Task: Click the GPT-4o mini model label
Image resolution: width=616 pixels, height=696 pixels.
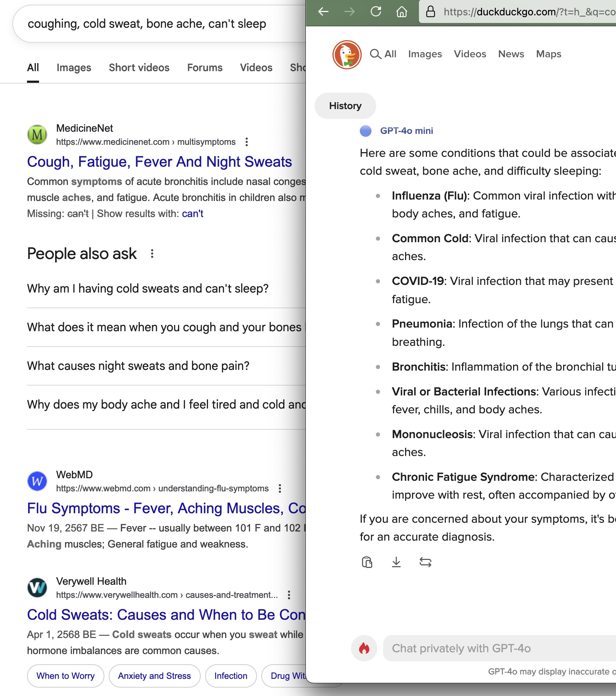Action: [407, 131]
